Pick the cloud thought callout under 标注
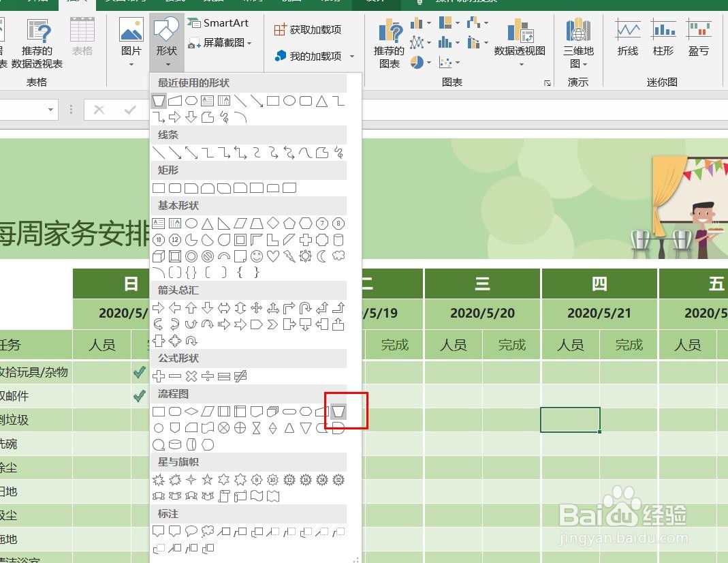 [x=208, y=531]
